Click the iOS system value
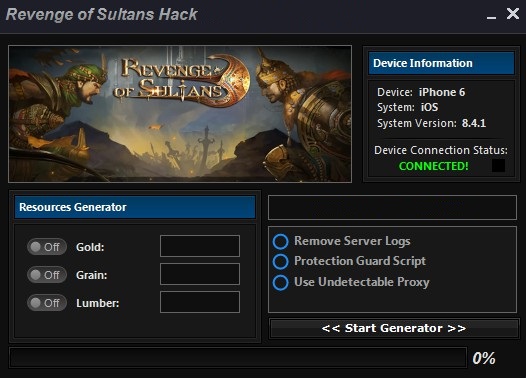This screenshot has height=378, width=526. tap(429, 107)
